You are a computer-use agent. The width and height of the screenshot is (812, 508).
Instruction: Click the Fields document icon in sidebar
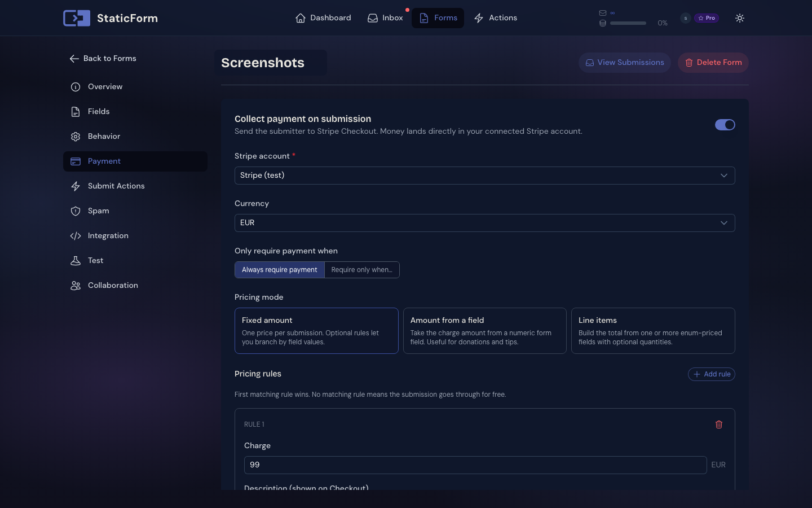(76, 112)
